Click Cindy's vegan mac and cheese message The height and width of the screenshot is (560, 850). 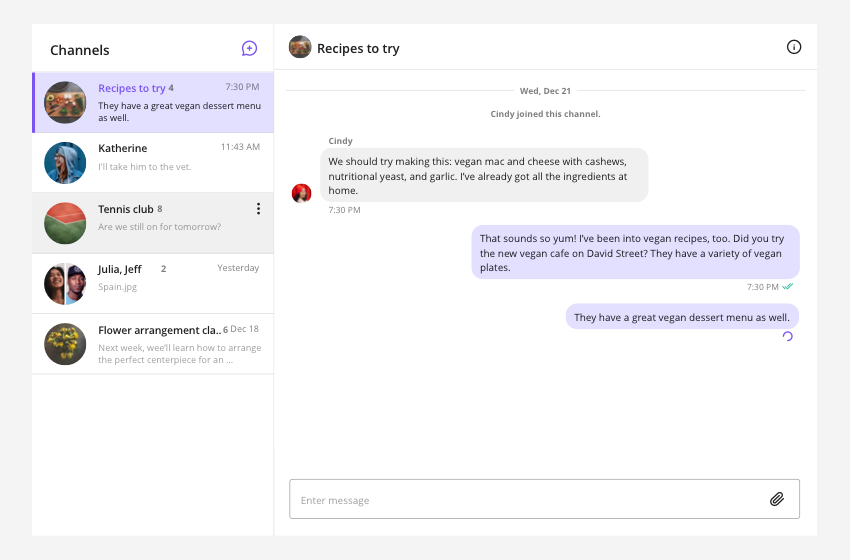[x=484, y=175]
